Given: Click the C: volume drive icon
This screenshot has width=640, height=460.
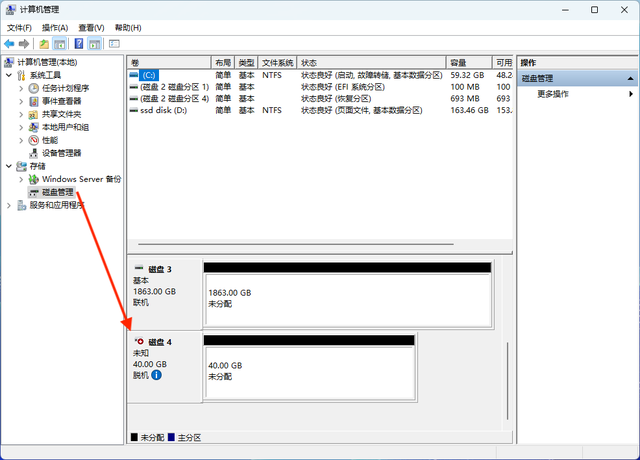Looking at the screenshot, I should (133, 75).
